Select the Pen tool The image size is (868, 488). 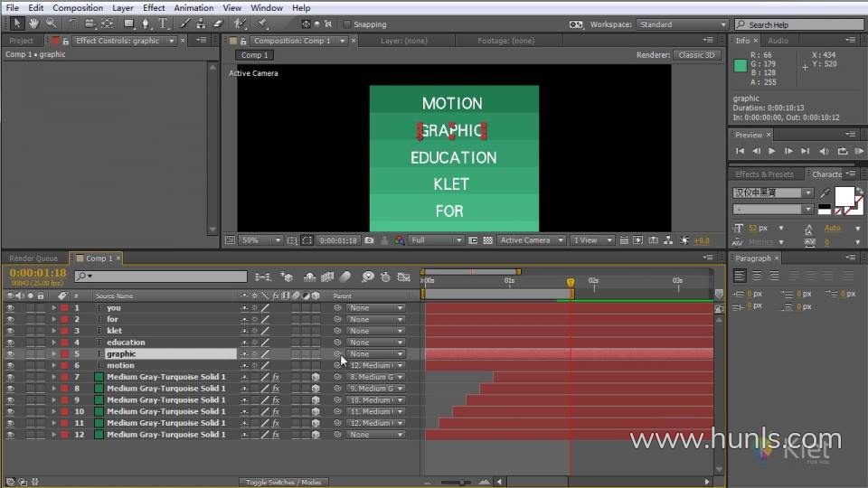(x=146, y=23)
